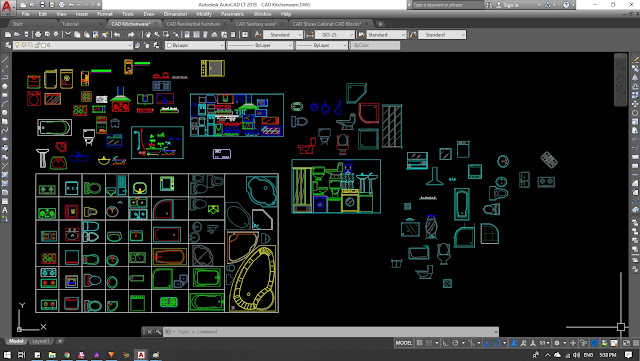Open the Parametric menu

point(232,14)
